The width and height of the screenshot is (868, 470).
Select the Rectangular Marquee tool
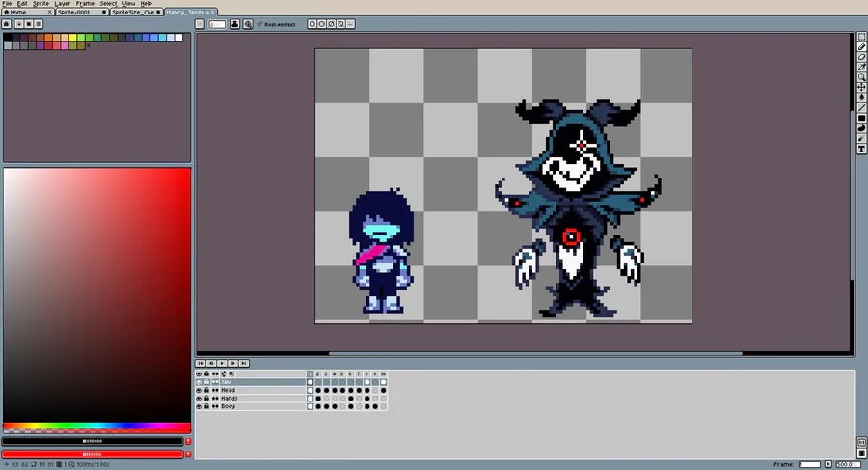point(862,37)
